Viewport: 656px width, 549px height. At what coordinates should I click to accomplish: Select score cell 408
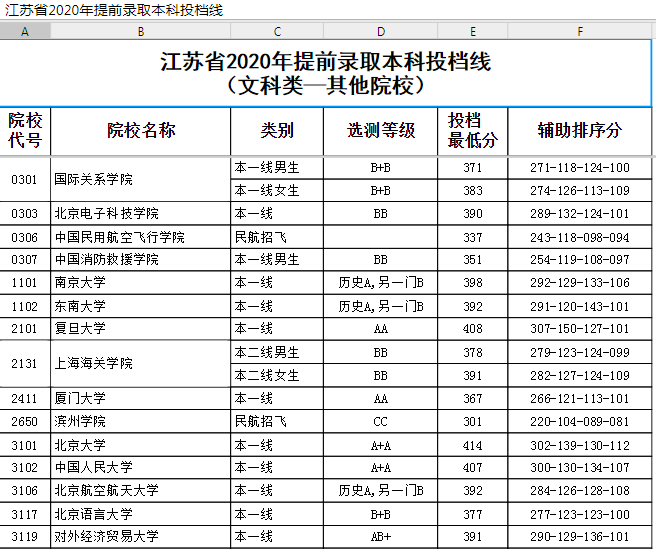(473, 329)
